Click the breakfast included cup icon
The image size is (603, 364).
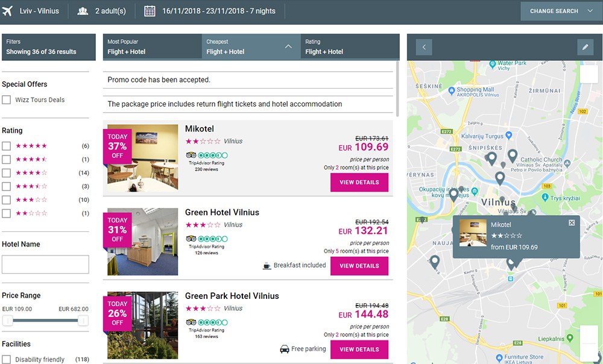coord(267,265)
